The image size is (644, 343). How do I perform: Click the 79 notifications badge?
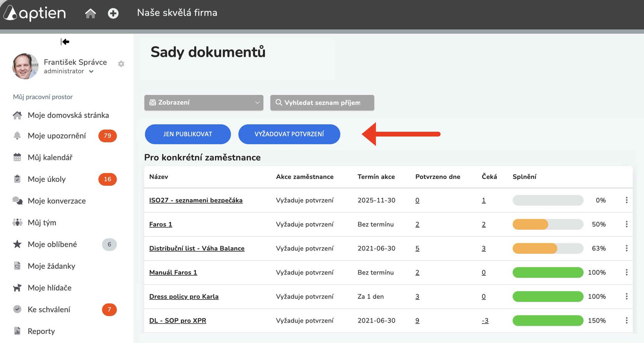pos(107,136)
